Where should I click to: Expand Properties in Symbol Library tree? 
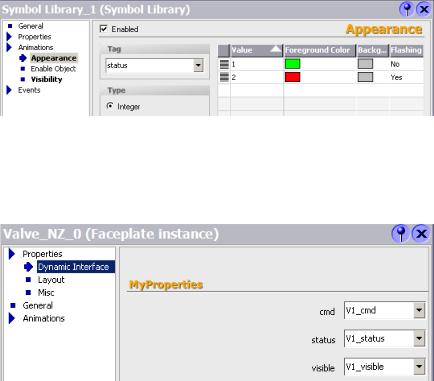pos(9,37)
